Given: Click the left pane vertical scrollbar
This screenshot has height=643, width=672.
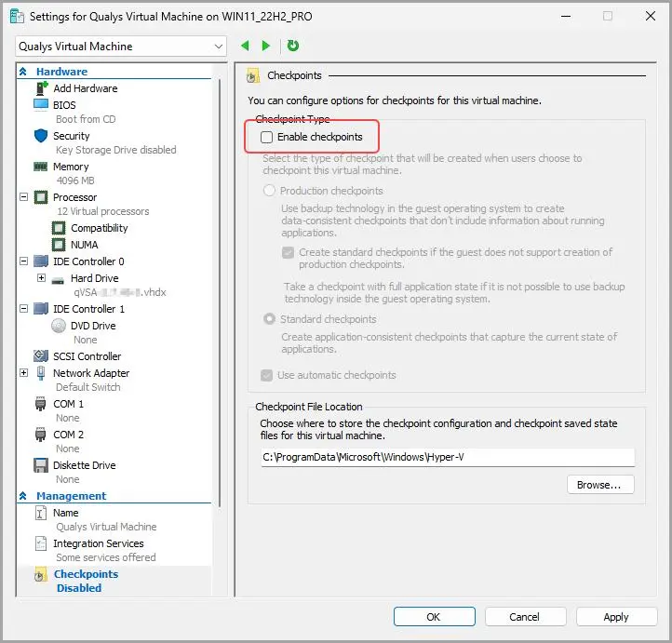Looking at the screenshot, I should click(220, 291).
